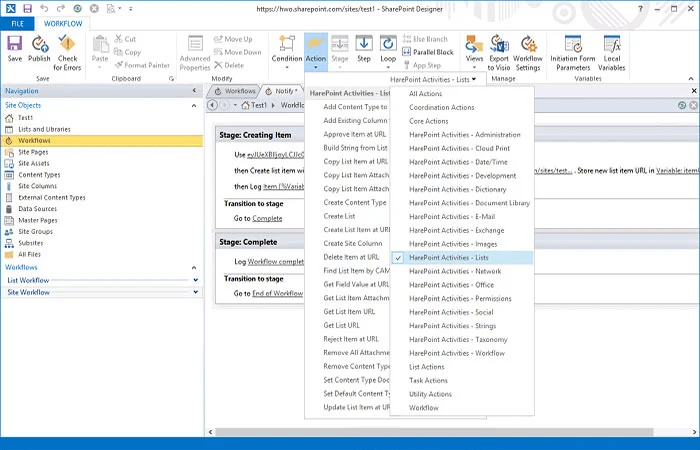The height and width of the screenshot is (450, 700).
Task: Open Initiation Form Parameters
Action: click(x=573, y=53)
